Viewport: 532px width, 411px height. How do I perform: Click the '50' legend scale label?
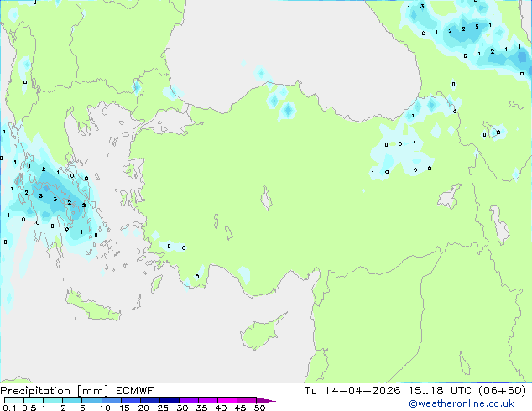pos(260,408)
